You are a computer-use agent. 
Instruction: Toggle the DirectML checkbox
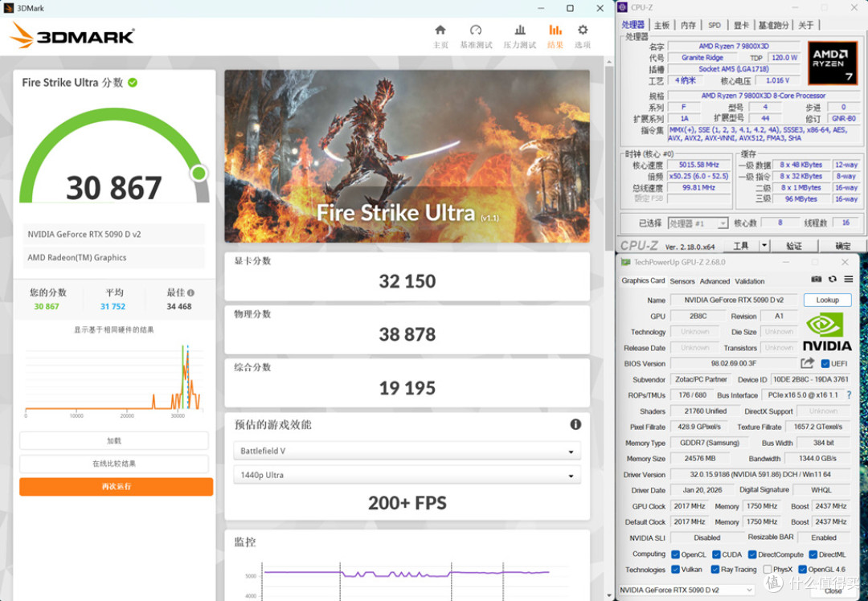pos(813,554)
